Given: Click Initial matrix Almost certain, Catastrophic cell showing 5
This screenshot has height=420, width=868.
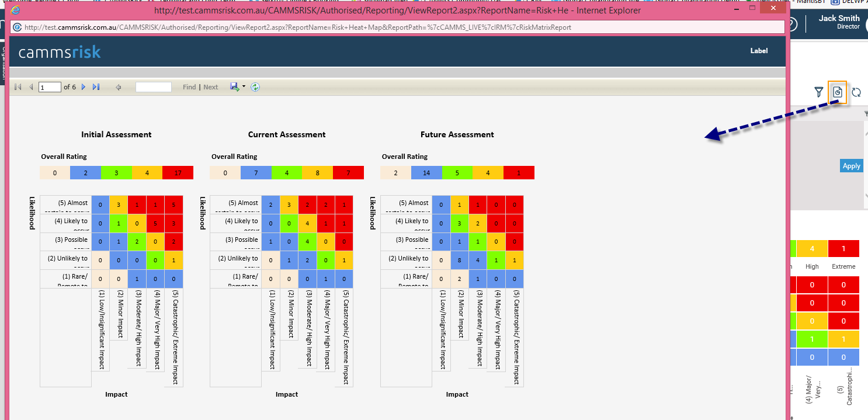Looking at the screenshot, I should [x=174, y=204].
